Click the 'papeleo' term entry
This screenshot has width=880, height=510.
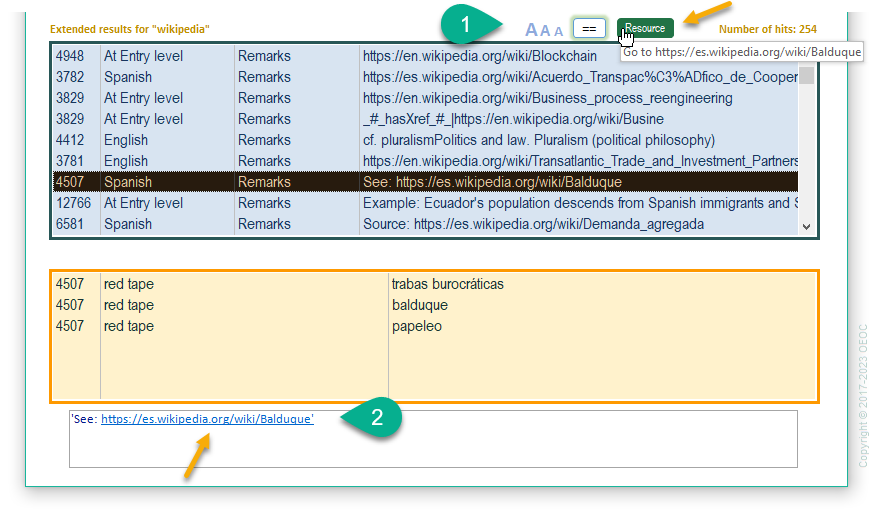coord(417,326)
